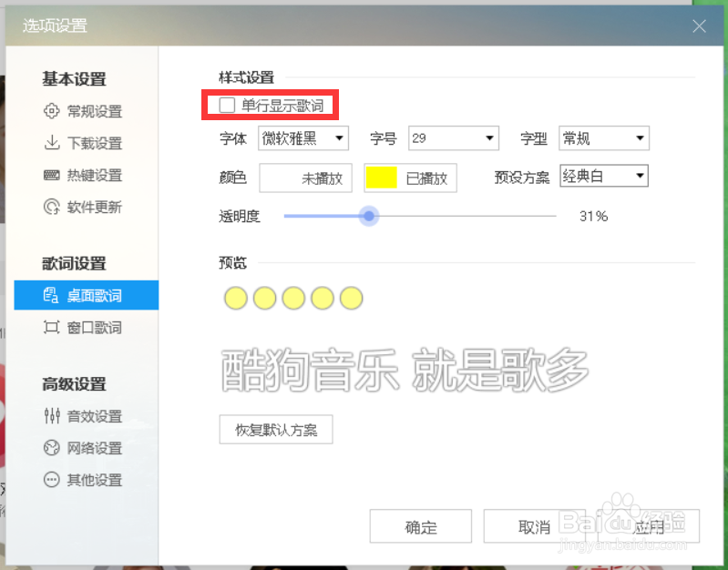
Task: Click the 透明度 slider handle
Action: (x=369, y=216)
